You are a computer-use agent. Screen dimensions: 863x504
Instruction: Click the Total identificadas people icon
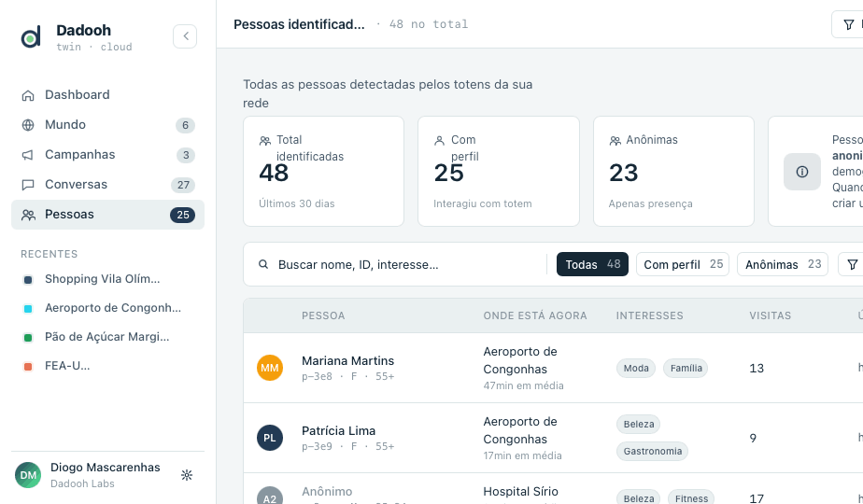[264, 141]
